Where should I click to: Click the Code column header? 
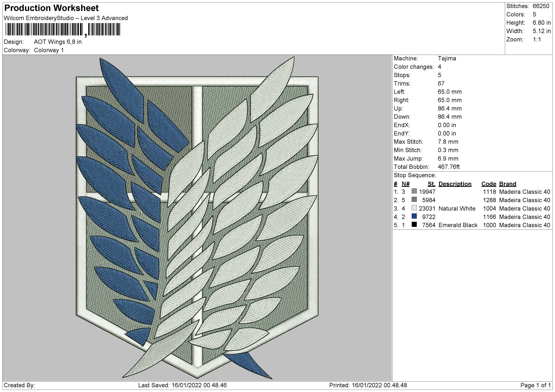click(x=489, y=184)
